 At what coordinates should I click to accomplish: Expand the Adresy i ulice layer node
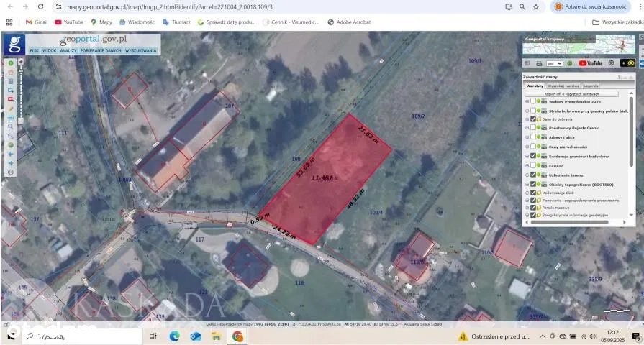pos(527,137)
